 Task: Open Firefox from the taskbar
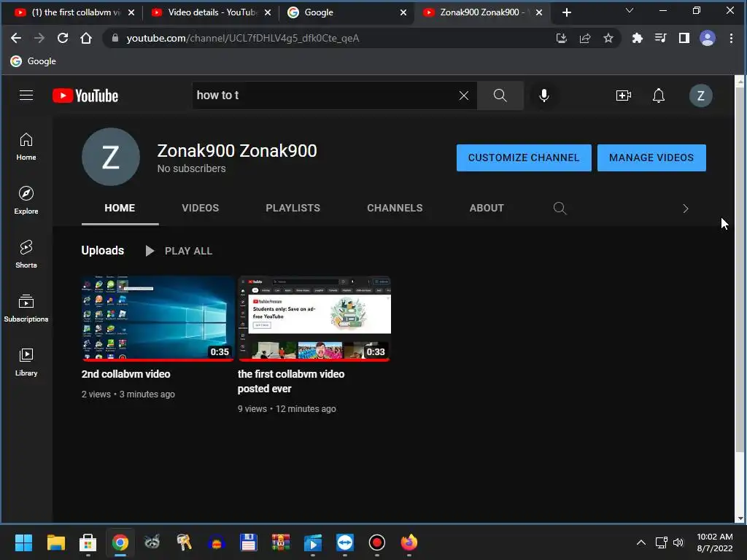tap(409, 542)
